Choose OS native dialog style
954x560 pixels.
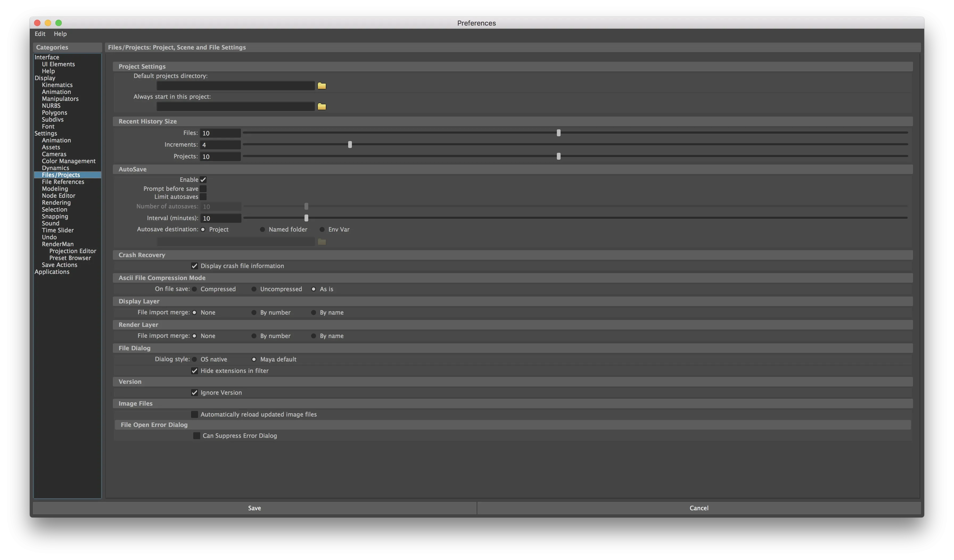point(194,360)
